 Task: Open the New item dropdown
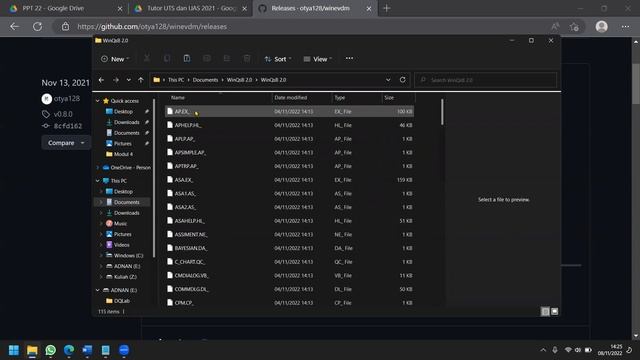[x=115, y=59]
